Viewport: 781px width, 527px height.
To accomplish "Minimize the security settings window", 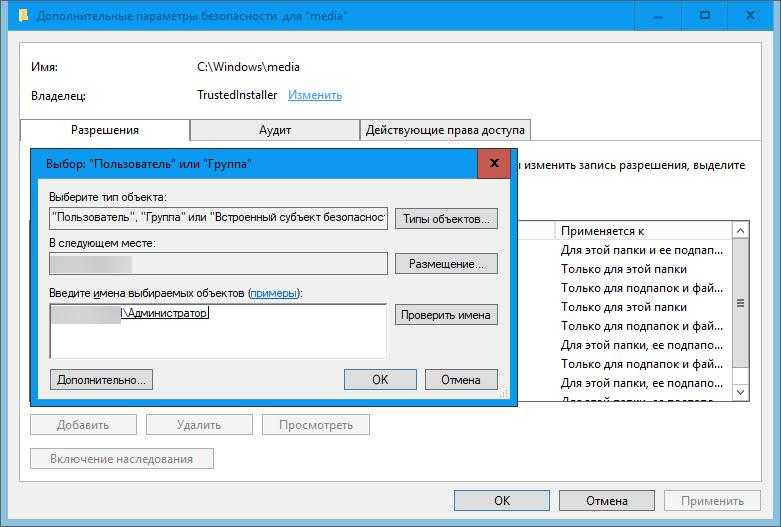I will pyautogui.click(x=657, y=16).
